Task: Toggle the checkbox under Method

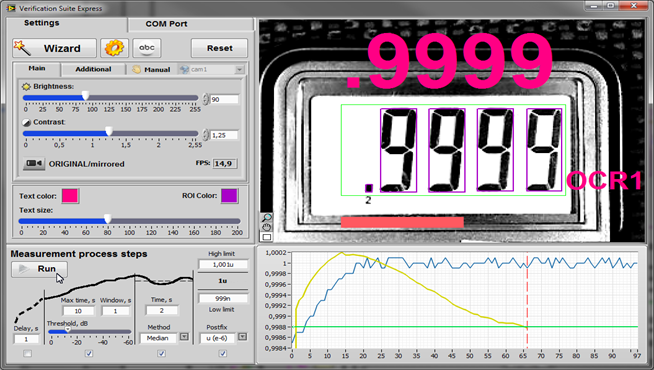Action: (x=162, y=354)
